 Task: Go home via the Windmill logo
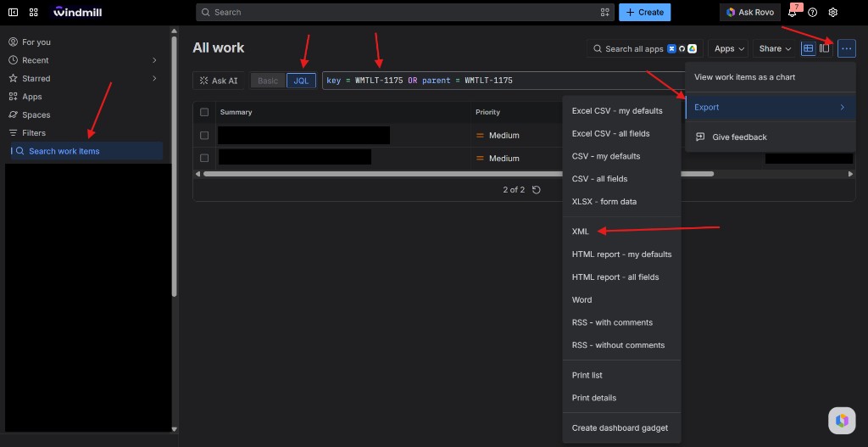pos(77,12)
